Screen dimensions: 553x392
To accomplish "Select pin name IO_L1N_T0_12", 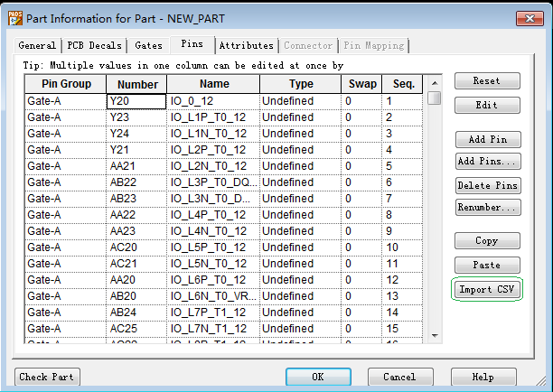I will coord(213,134).
